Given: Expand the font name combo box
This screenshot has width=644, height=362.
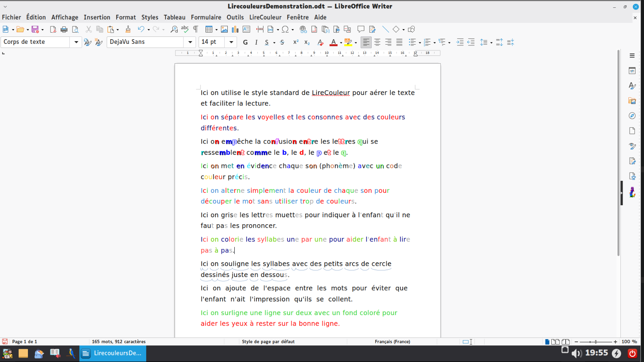Looking at the screenshot, I should point(190,42).
